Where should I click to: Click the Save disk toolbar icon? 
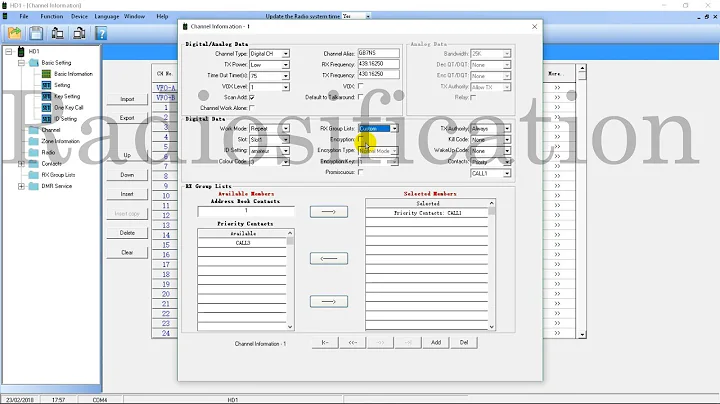pyautogui.click(x=36, y=33)
